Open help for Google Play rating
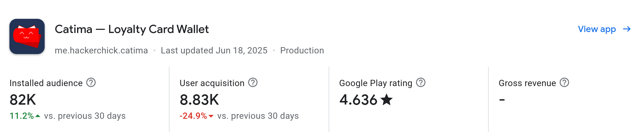644x132 pixels. [421, 83]
